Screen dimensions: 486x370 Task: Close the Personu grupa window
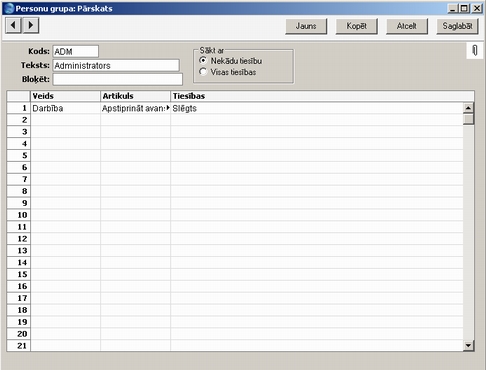point(477,8)
